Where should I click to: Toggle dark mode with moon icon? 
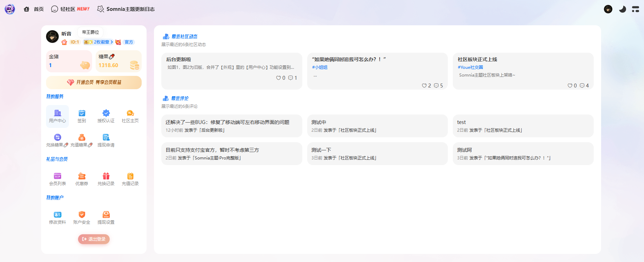[622, 9]
